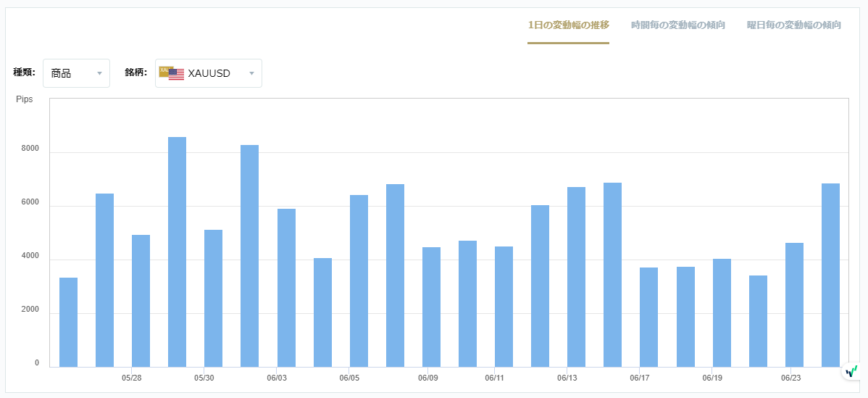Click the 4000 y-axis value
Screen dimensions: 868x398
click(x=30, y=256)
